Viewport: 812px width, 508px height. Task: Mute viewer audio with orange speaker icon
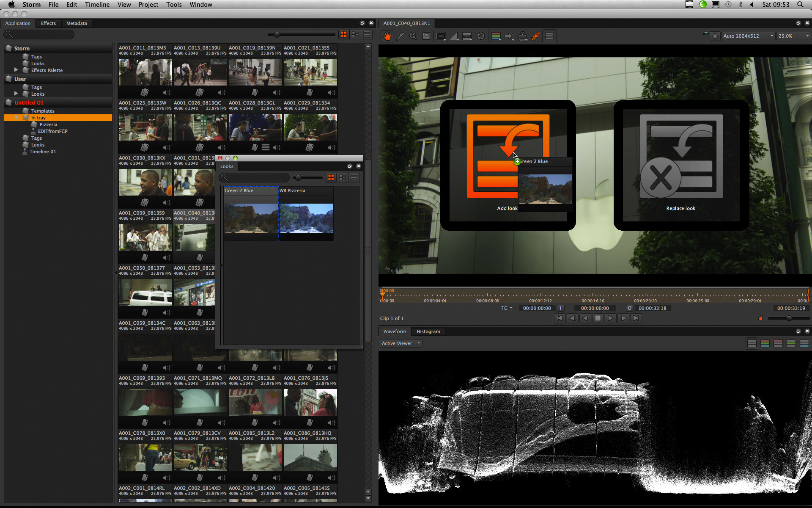[x=760, y=318]
